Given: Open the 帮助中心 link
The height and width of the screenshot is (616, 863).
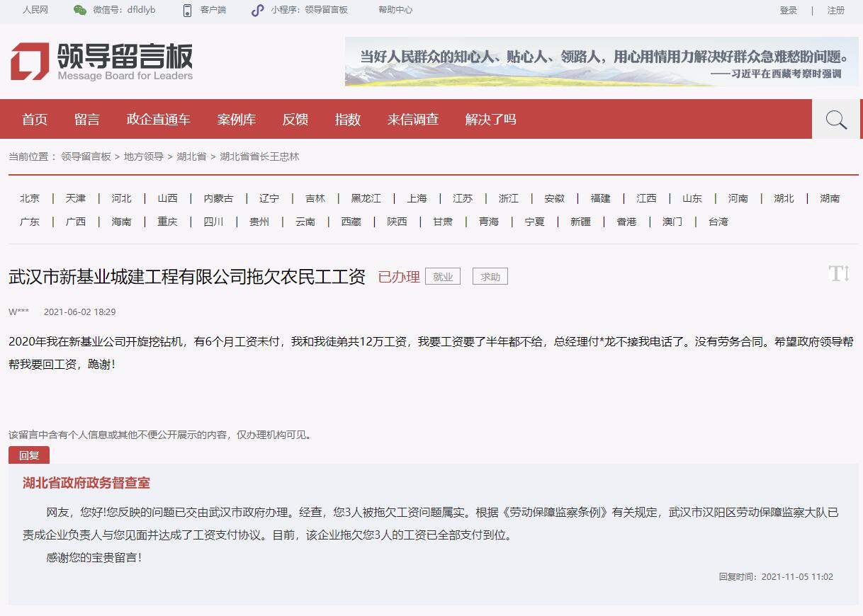Looking at the screenshot, I should coord(395,10).
